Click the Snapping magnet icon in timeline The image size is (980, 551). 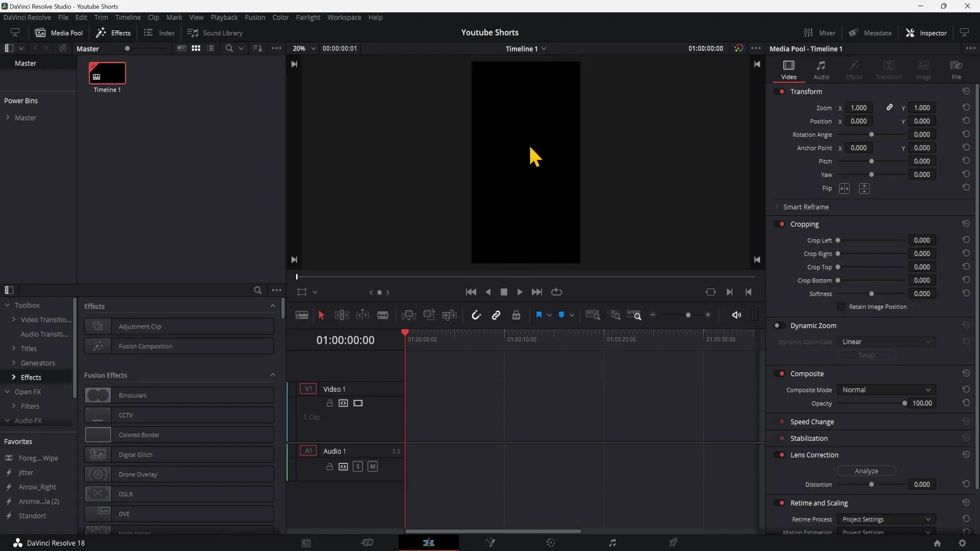(x=476, y=315)
